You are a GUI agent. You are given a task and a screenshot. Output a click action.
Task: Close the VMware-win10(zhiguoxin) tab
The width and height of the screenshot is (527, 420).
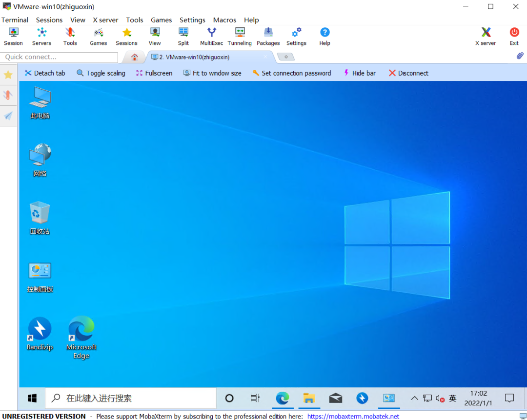tap(265, 57)
